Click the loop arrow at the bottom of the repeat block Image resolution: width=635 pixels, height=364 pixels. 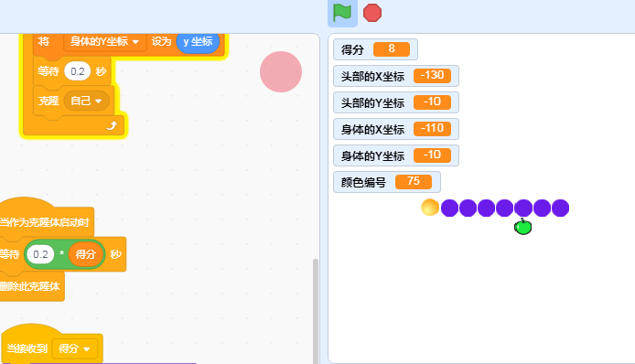pos(112,125)
